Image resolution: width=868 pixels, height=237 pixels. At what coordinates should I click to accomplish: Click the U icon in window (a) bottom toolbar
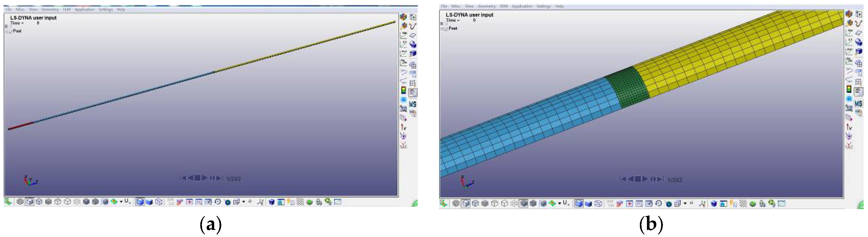pyautogui.click(x=127, y=201)
